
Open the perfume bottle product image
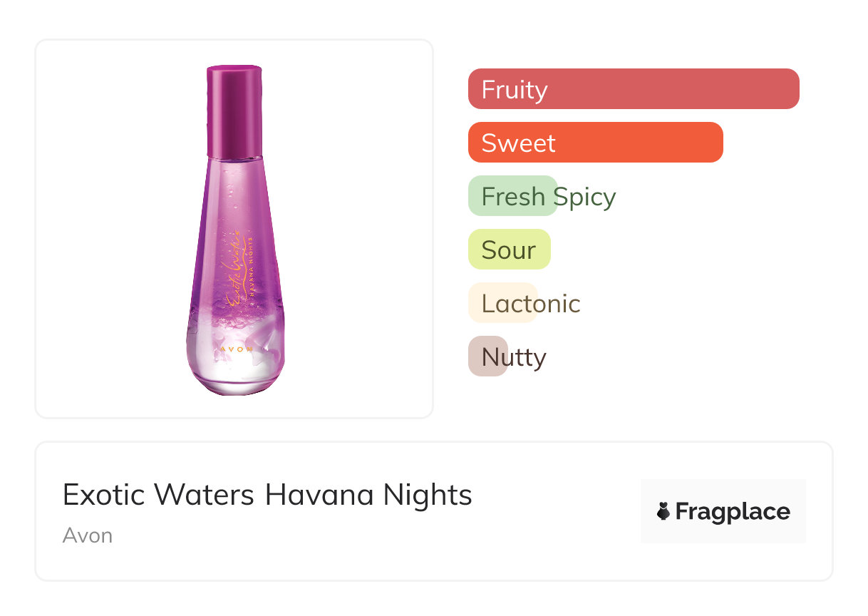pos(234,228)
